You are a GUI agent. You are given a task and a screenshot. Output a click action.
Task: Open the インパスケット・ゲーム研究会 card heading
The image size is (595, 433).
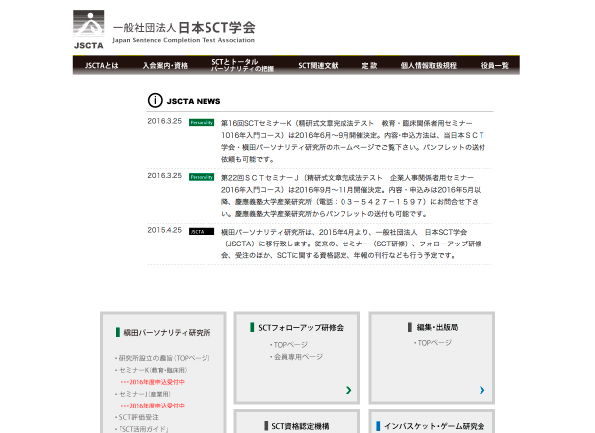pos(434,426)
